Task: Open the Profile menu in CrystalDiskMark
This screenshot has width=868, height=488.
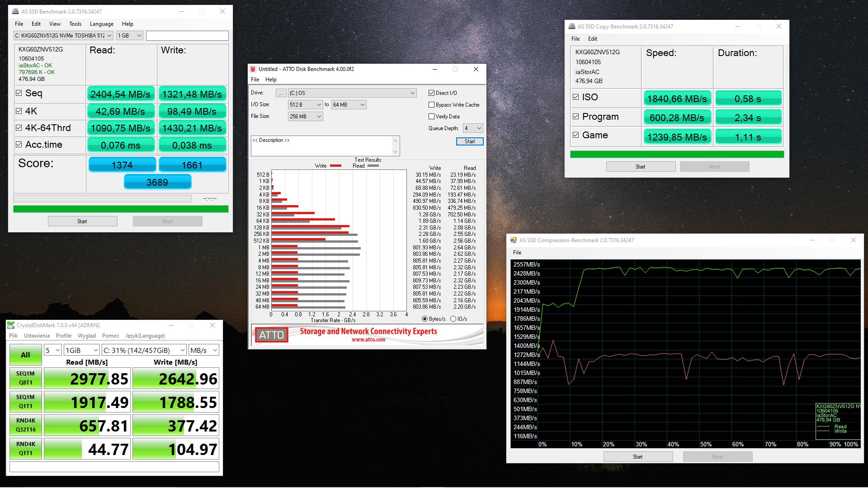Action: pos(64,336)
